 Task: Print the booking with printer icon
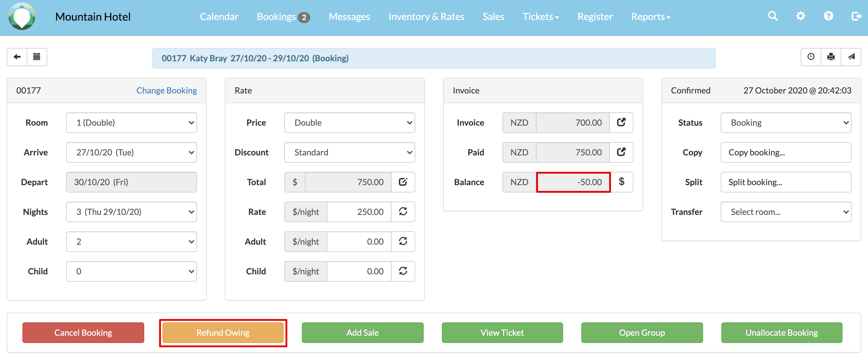tap(831, 57)
